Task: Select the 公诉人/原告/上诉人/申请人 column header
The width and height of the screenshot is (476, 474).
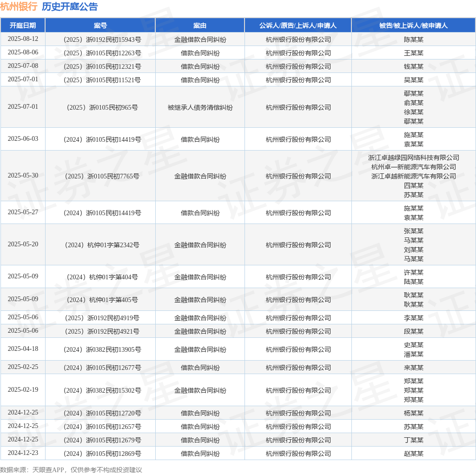Action: click(298, 26)
